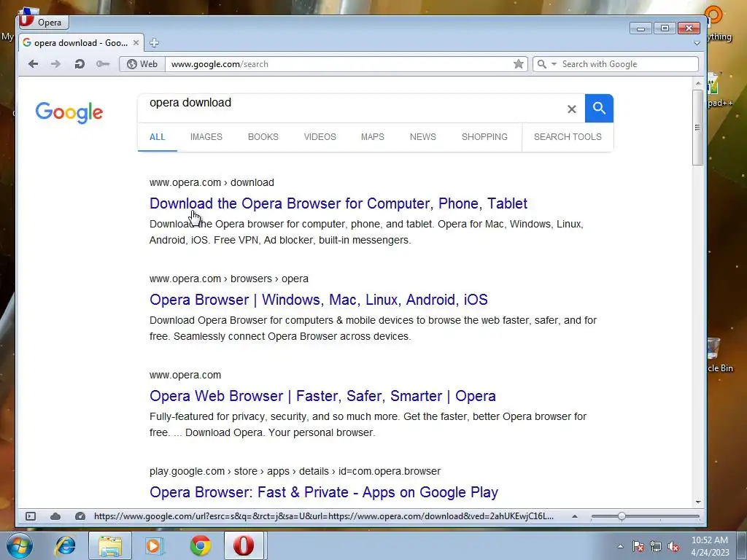Screen dimensions: 747x560
Task: Open Action Center flag tray icon
Action: (x=638, y=546)
